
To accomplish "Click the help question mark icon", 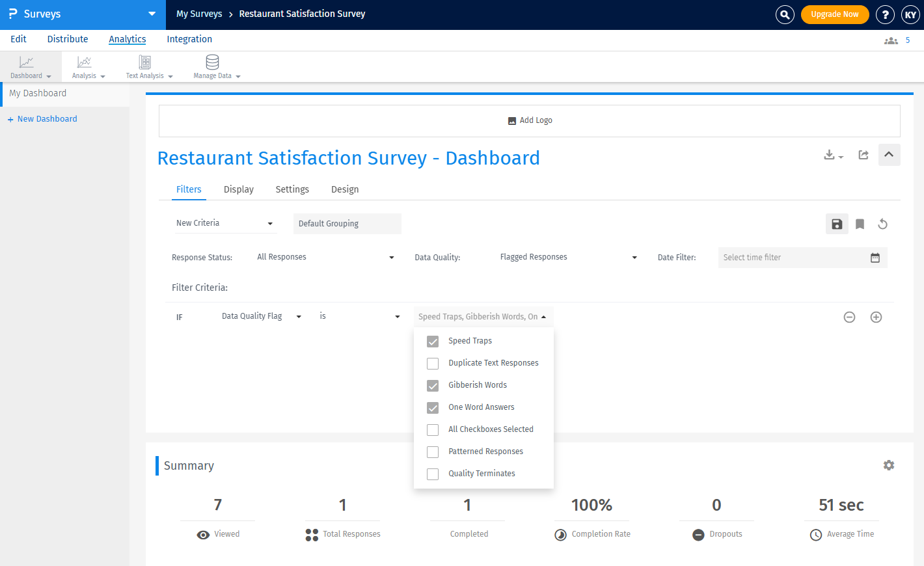I will (884, 14).
